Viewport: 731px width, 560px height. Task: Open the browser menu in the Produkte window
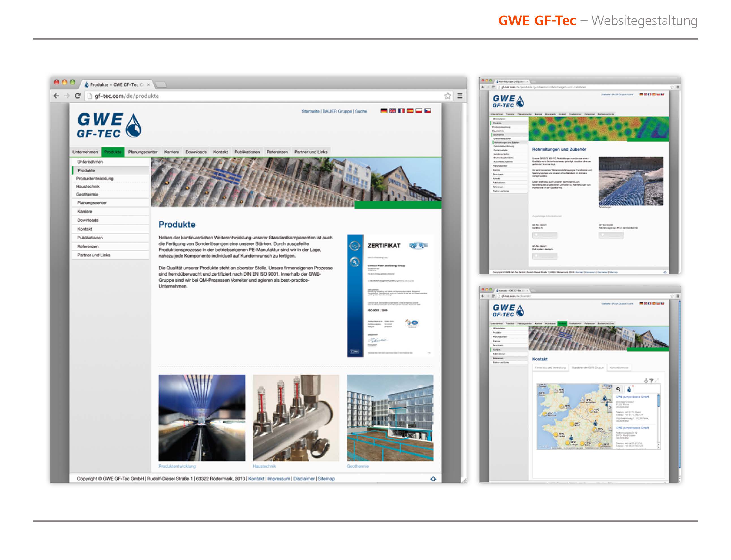(460, 96)
